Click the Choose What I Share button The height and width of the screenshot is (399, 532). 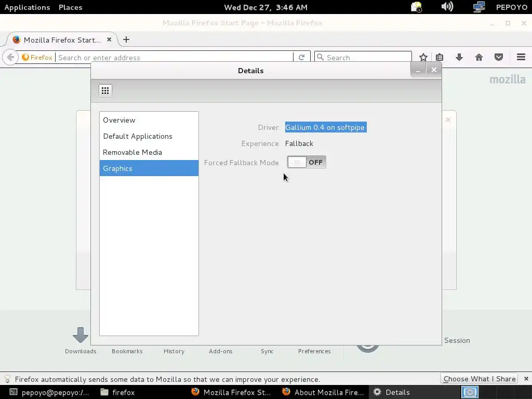pyautogui.click(x=480, y=379)
